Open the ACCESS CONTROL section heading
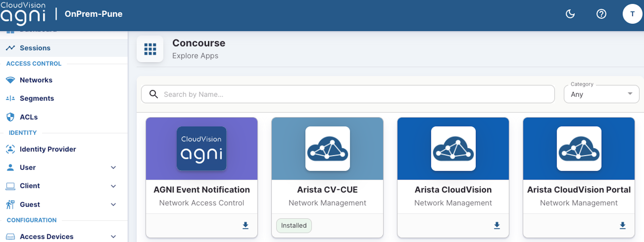Image resolution: width=644 pixels, height=242 pixels. coord(34,64)
